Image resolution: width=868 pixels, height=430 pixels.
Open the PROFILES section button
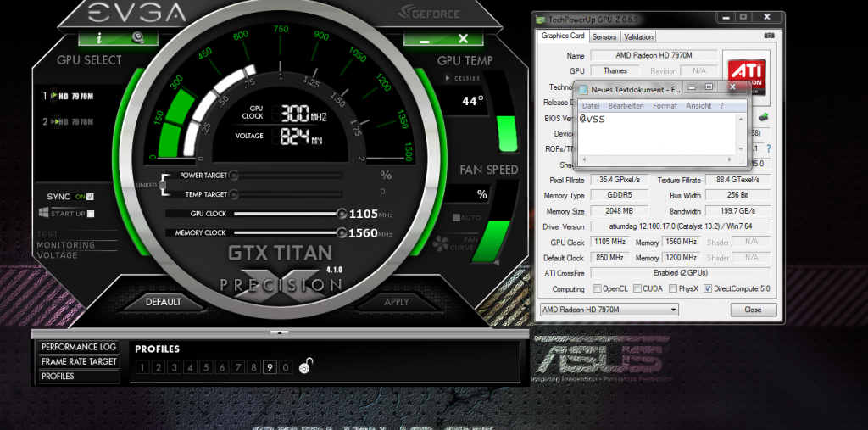[79, 376]
